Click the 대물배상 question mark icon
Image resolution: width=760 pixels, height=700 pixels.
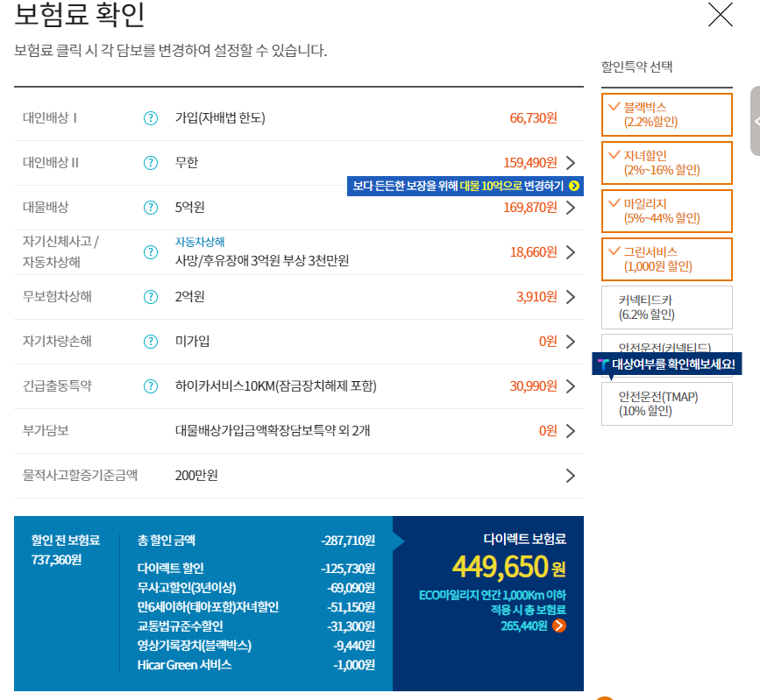(150, 208)
